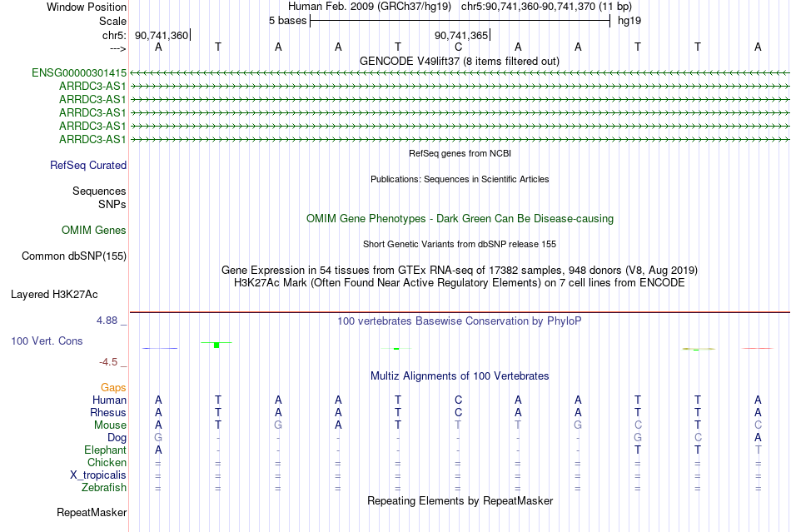
Task: Click base C in the Rhesus alignment row
Action: click(x=458, y=412)
